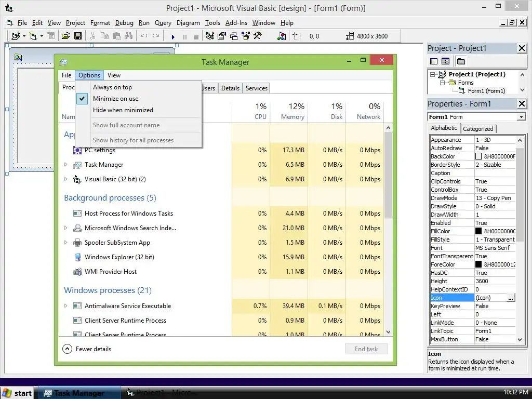Image resolution: width=532 pixels, height=399 pixels.
Task: Expand Antimalware Service Executable row
Action: click(66, 306)
